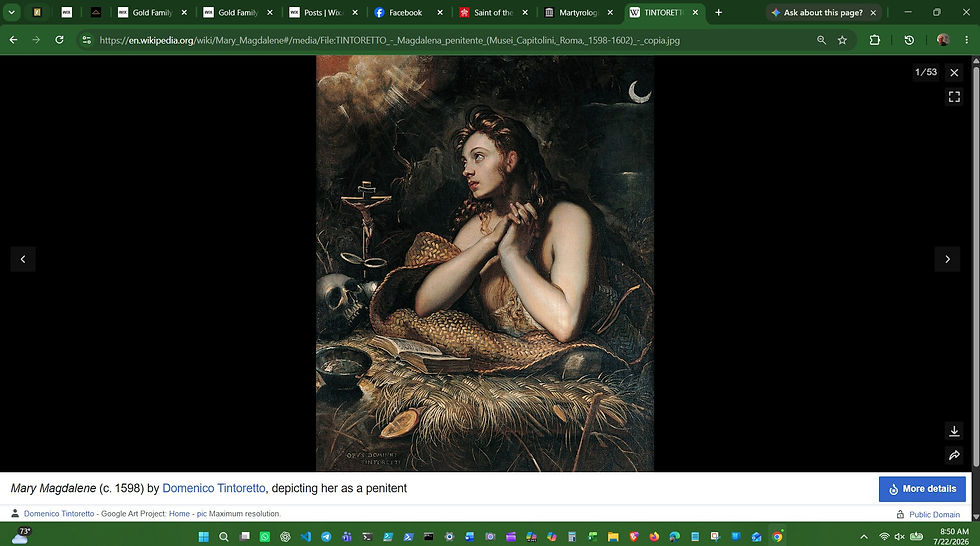This screenshot has height=546, width=980.
Task: Go back to the previous page
Action: (x=13, y=40)
